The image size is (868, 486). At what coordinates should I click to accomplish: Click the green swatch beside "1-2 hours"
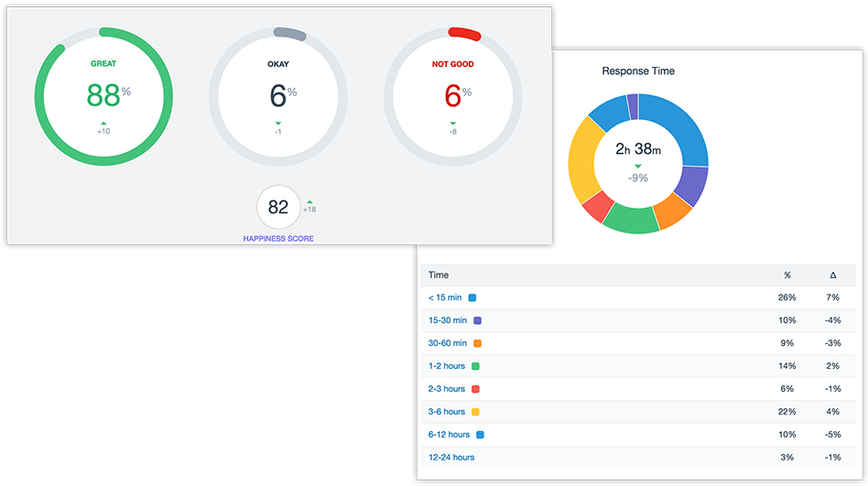pos(475,366)
